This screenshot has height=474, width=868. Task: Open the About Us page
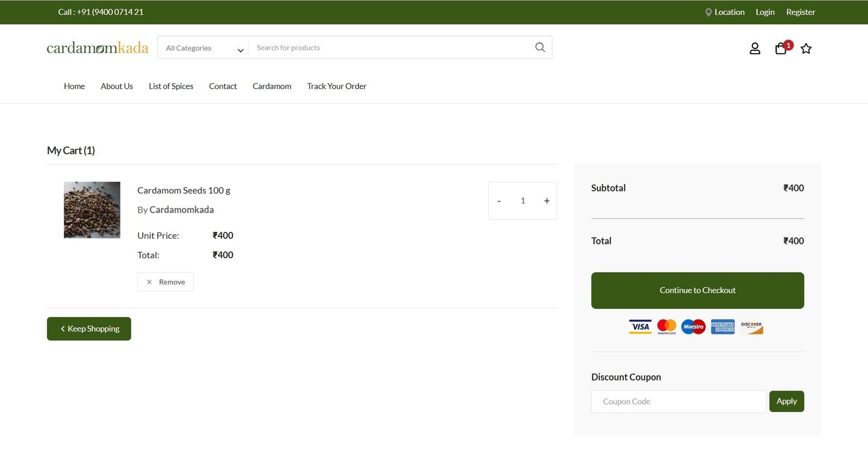tap(117, 86)
